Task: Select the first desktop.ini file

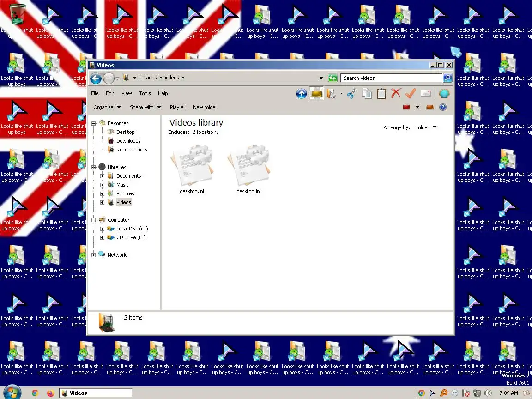Action: point(192,169)
